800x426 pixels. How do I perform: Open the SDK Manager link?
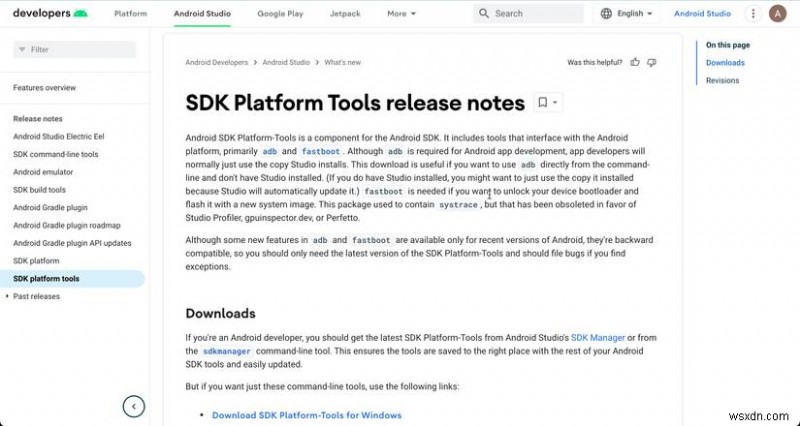coord(597,338)
